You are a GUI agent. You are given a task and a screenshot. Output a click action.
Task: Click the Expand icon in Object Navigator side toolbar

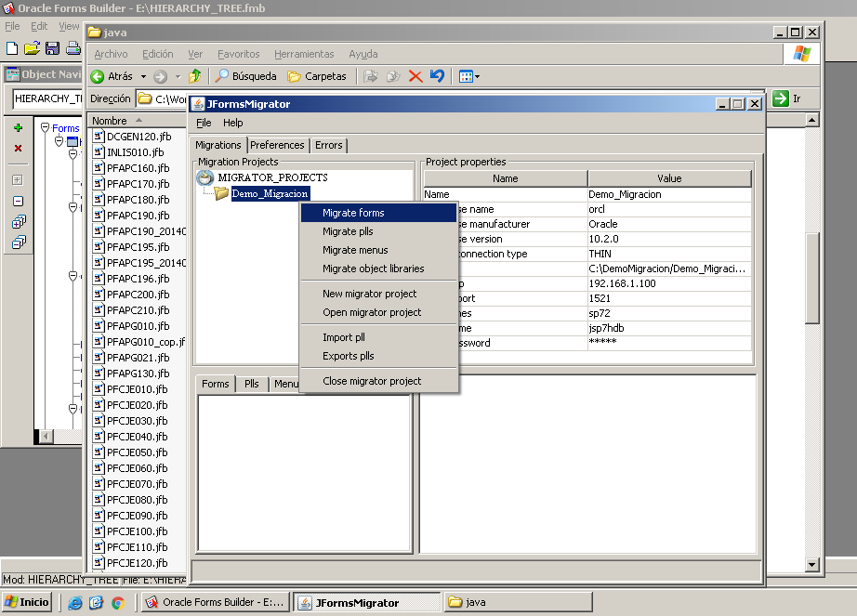click(18, 179)
